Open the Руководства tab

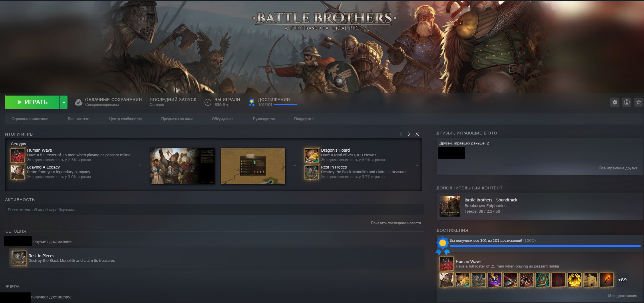coord(264,119)
